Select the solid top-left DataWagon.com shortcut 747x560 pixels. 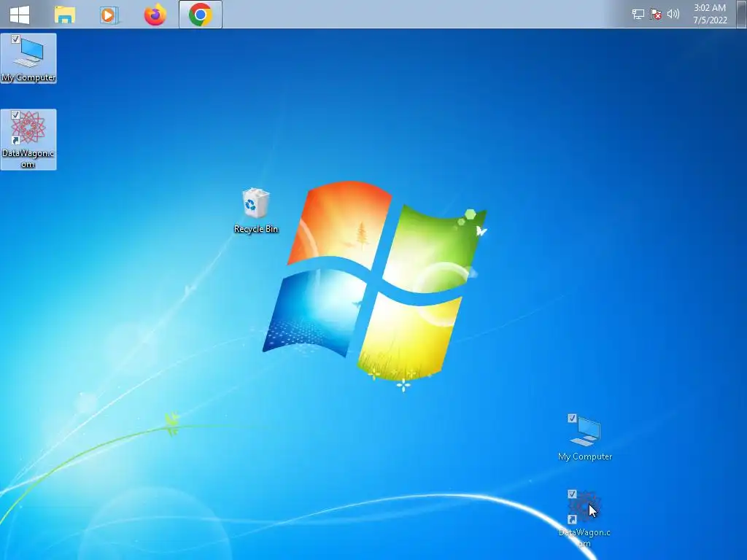tap(28, 139)
